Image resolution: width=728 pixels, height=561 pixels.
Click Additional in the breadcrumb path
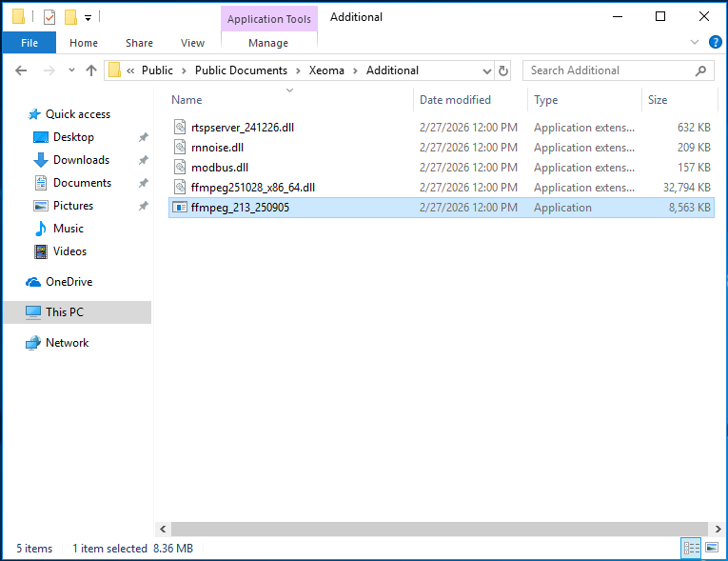coord(392,70)
